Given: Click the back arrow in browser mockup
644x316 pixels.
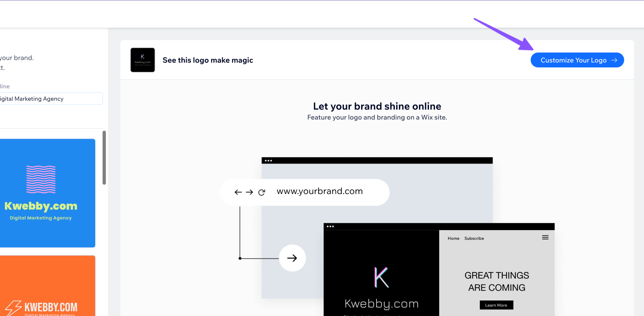Looking at the screenshot, I should coord(238,192).
